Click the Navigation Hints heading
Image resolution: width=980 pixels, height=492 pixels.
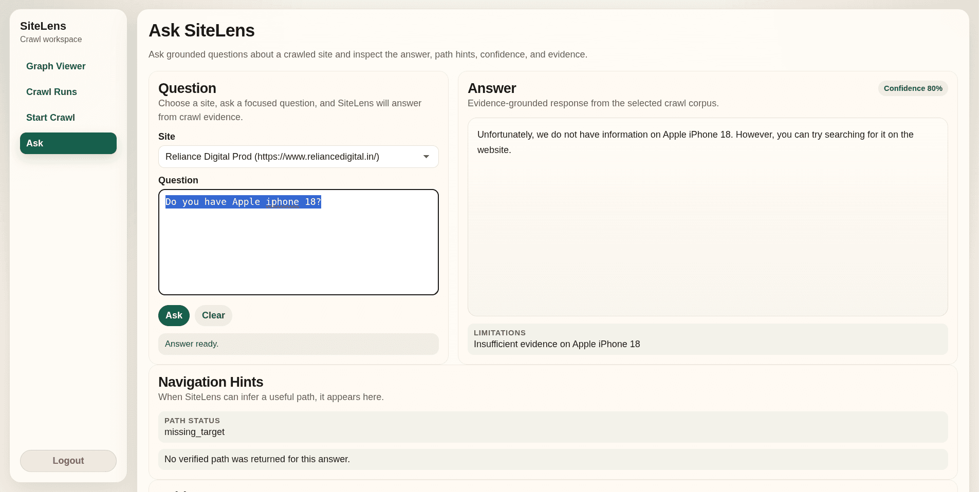211,382
